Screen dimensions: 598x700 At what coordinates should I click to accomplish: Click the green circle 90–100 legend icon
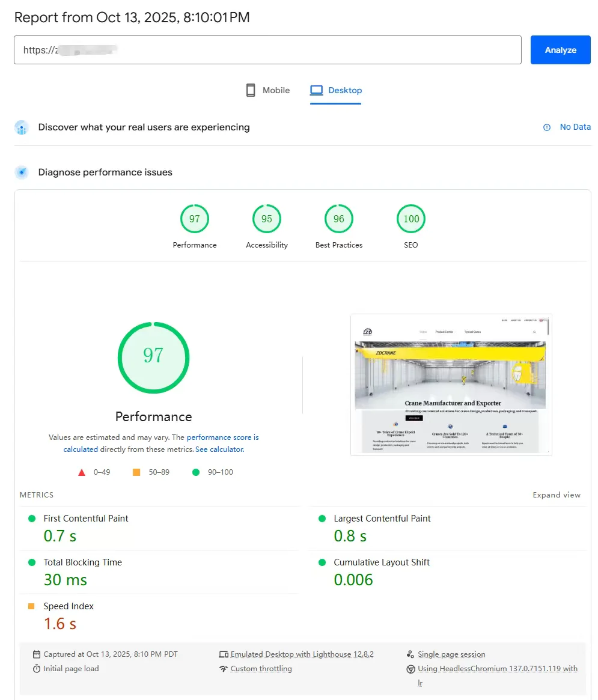pyautogui.click(x=195, y=472)
